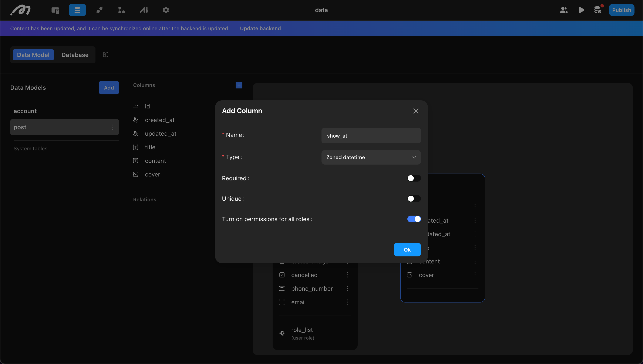Open options menu for email column
The image size is (643, 364).
347,302
